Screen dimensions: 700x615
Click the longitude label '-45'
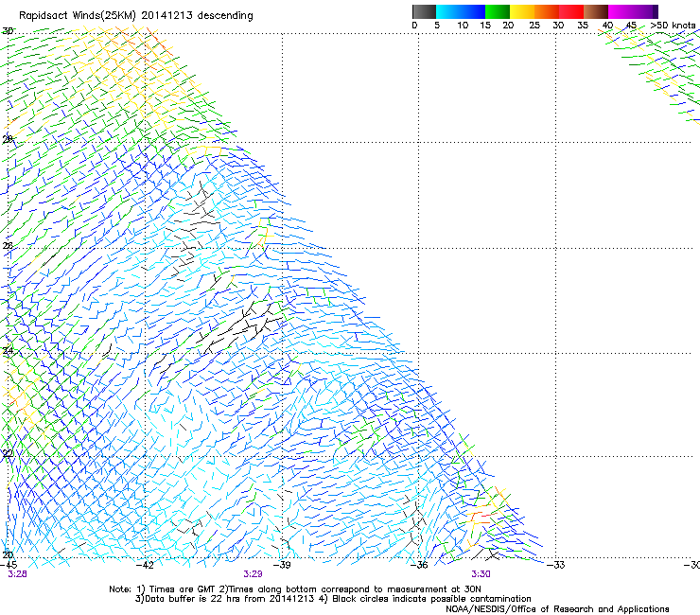click(9, 565)
